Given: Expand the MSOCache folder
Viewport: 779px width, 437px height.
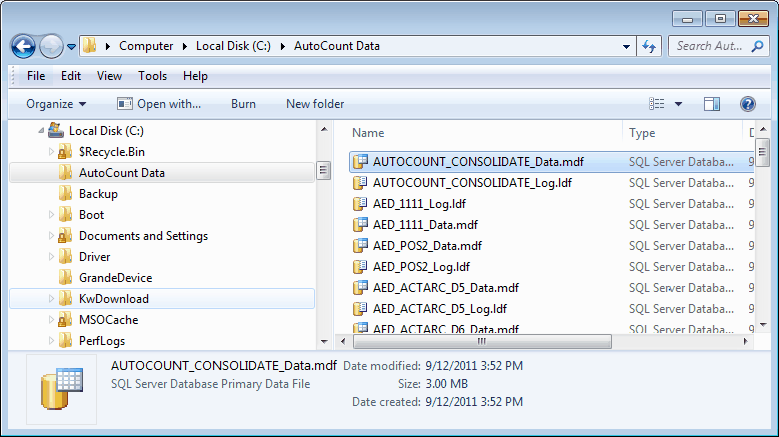Looking at the screenshot, I should click(51, 320).
